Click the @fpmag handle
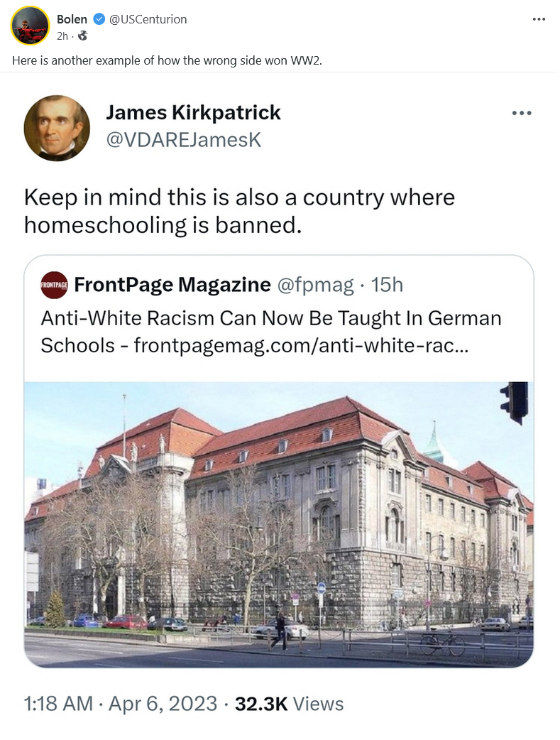 [x=315, y=285]
